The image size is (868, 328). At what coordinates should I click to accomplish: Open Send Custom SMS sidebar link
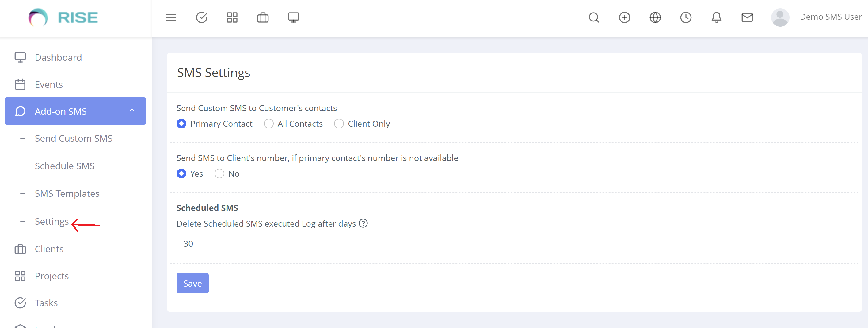pyautogui.click(x=74, y=138)
